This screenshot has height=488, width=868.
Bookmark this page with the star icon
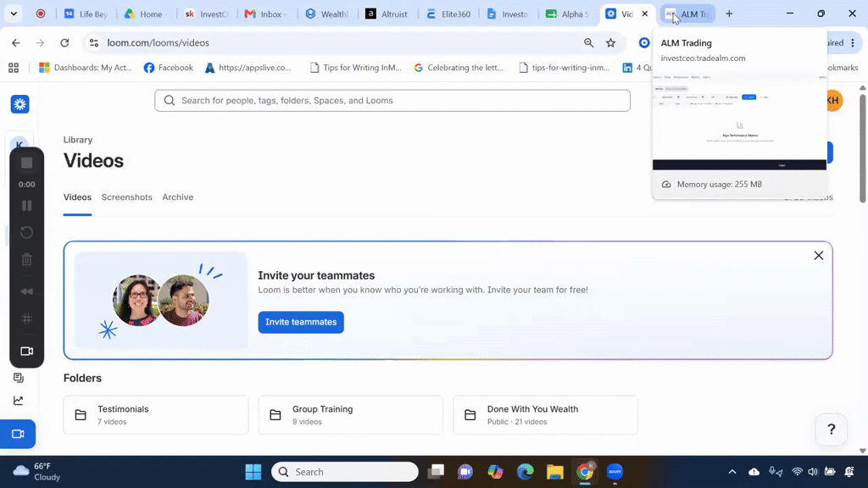610,42
